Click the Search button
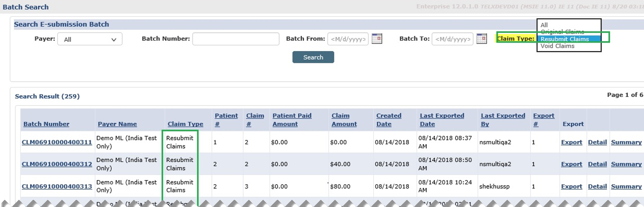Screen dimensions: 644x207 coord(313,57)
